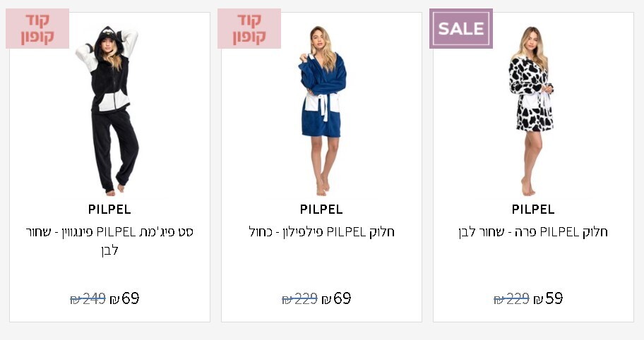Open the cow print robe product photo

coord(532,110)
